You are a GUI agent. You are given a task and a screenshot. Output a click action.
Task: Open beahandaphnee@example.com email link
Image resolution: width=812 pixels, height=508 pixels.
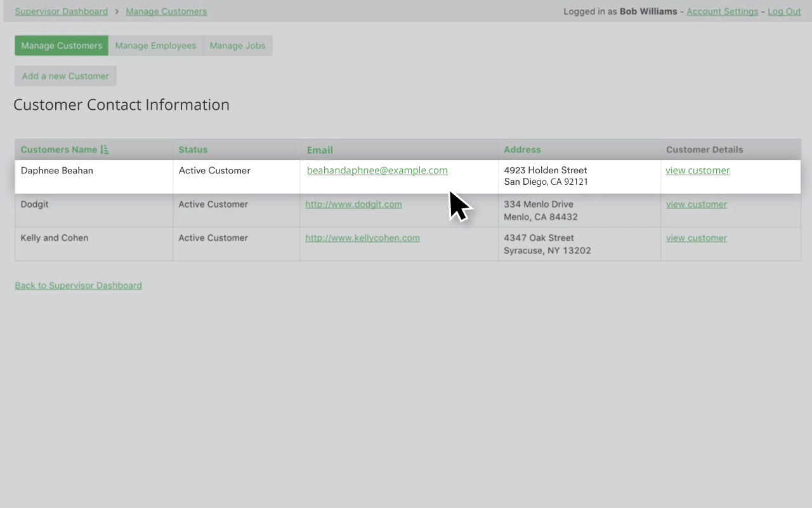[x=377, y=170]
